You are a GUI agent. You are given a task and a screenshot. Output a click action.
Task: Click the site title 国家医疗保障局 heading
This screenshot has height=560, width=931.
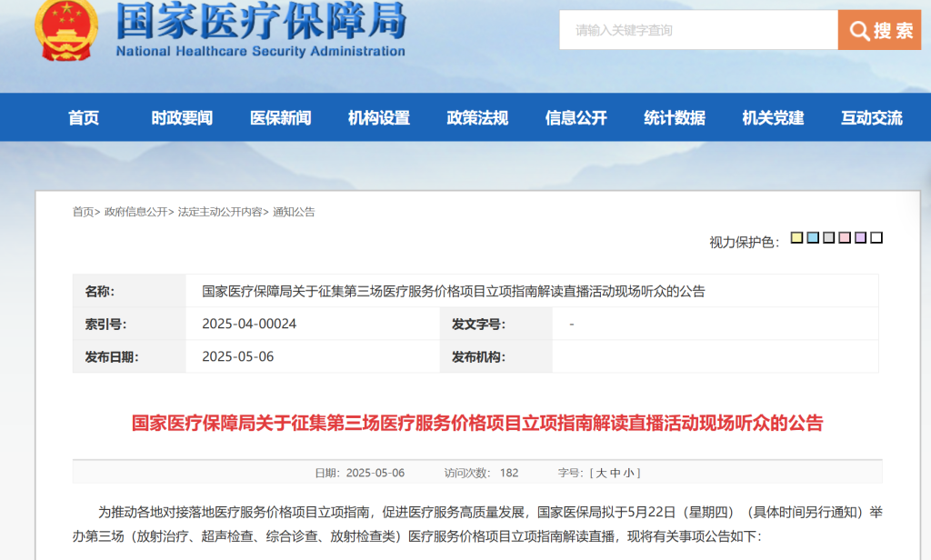coord(261,22)
